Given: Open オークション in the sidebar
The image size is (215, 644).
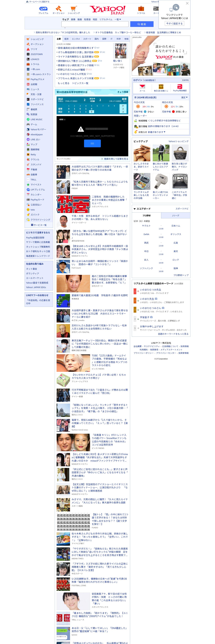Looking at the screenshot, I should (x=37, y=44).
